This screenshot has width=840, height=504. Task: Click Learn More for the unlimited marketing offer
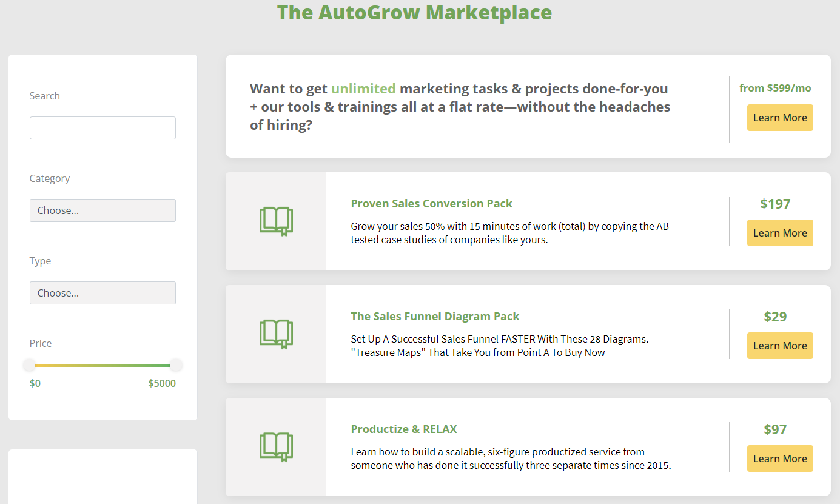(x=780, y=118)
